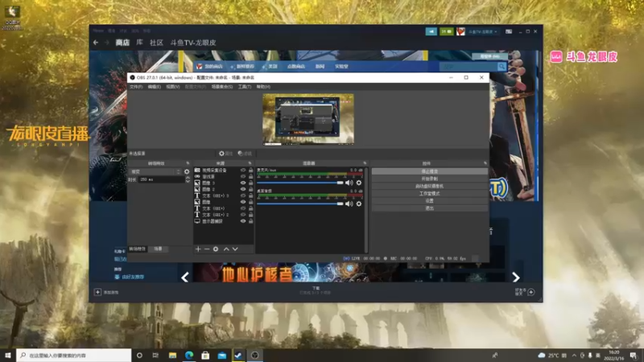Viewport: 644px width, 362px height.
Task: Open OBS 工具(T) menu
Action: point(245,87)
